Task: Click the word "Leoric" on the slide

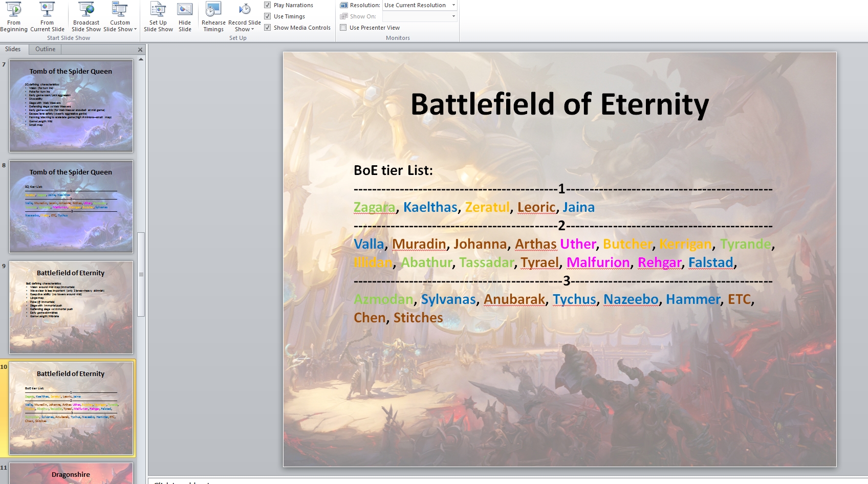Action: (x=536, y=207)
